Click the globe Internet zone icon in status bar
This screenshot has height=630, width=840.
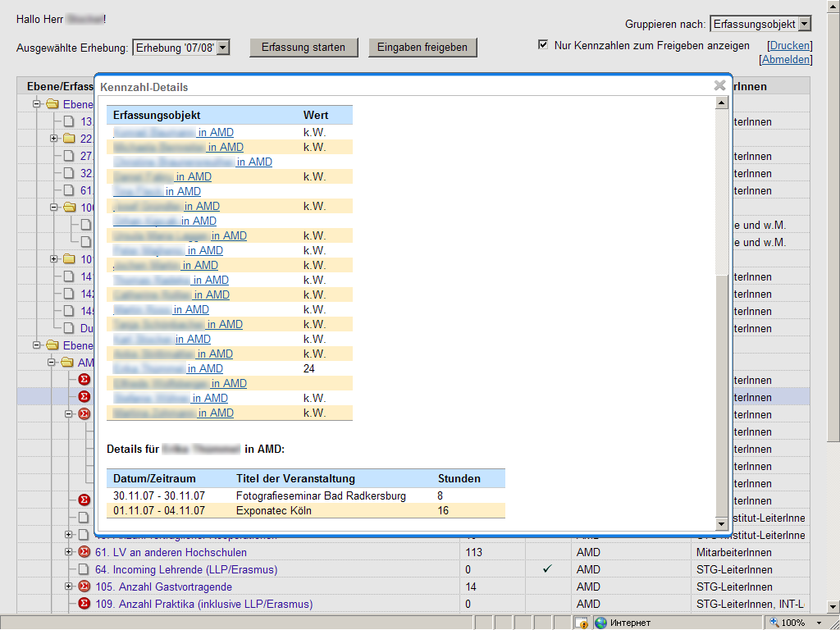click(600, 623)
